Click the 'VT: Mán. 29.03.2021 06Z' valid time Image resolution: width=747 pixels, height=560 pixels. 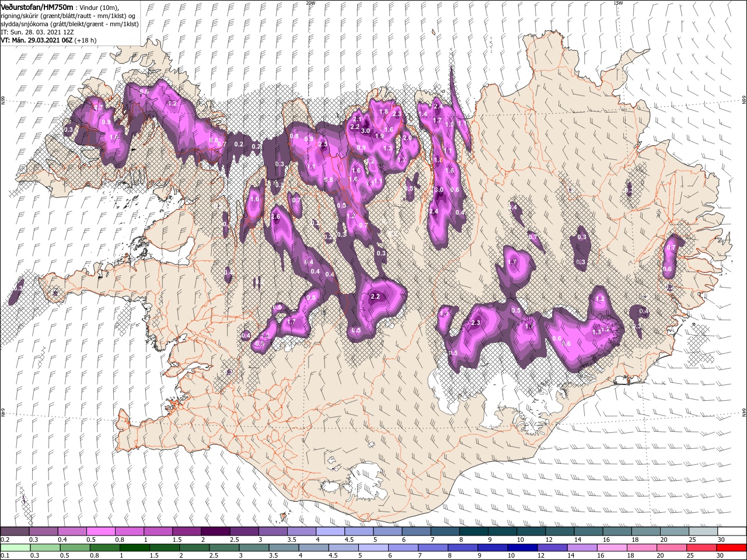click(36, 40)
